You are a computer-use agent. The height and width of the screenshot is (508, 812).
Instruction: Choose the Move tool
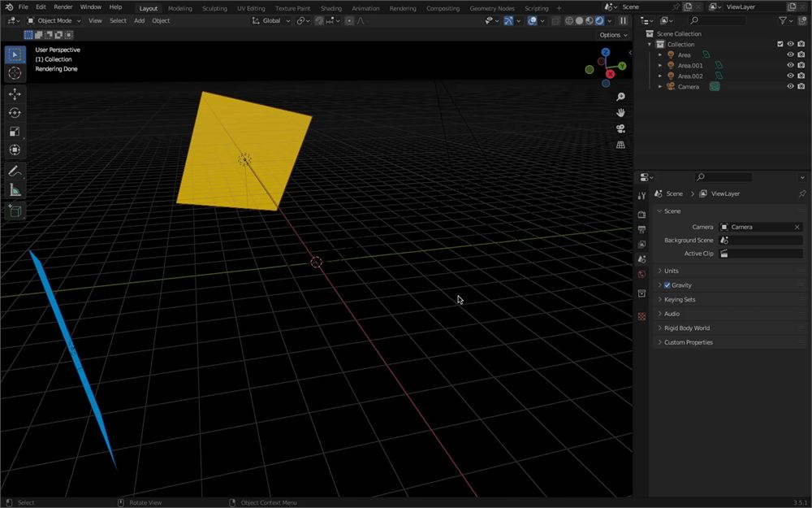tap(15, 93)
